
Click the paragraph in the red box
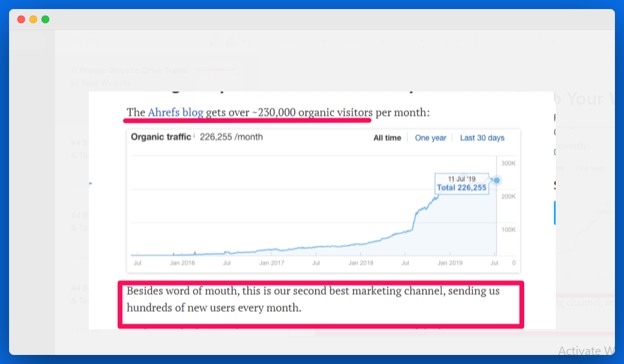point(313,299)
